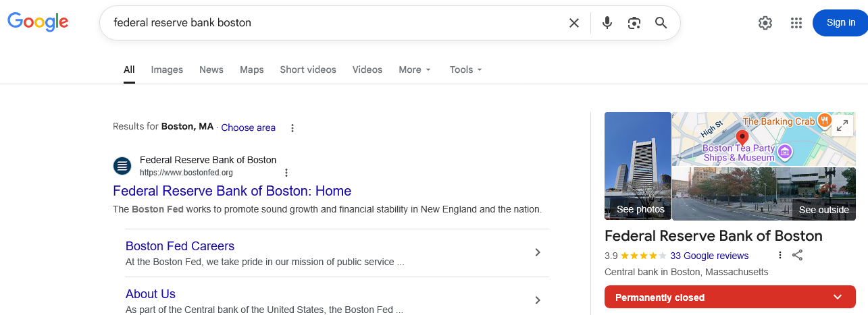Start a voice search with the microphone

tap(607, 23)
